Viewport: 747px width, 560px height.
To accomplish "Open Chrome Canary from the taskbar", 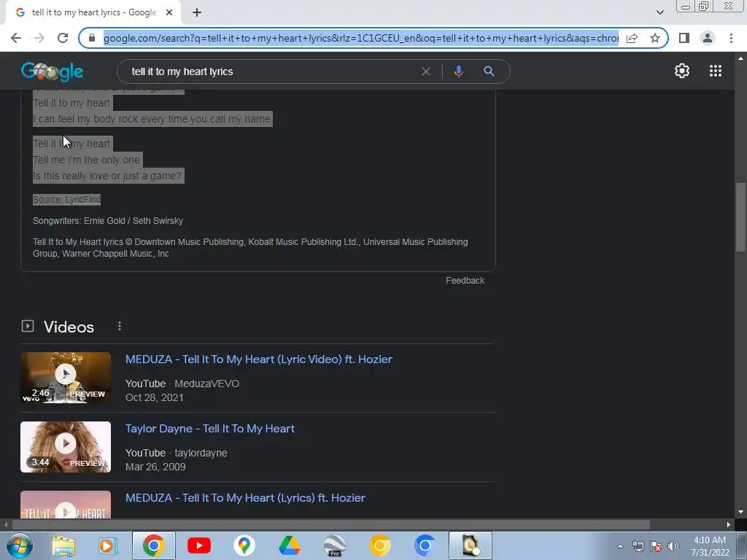I will pyautogui.click(x=379, y=545).
